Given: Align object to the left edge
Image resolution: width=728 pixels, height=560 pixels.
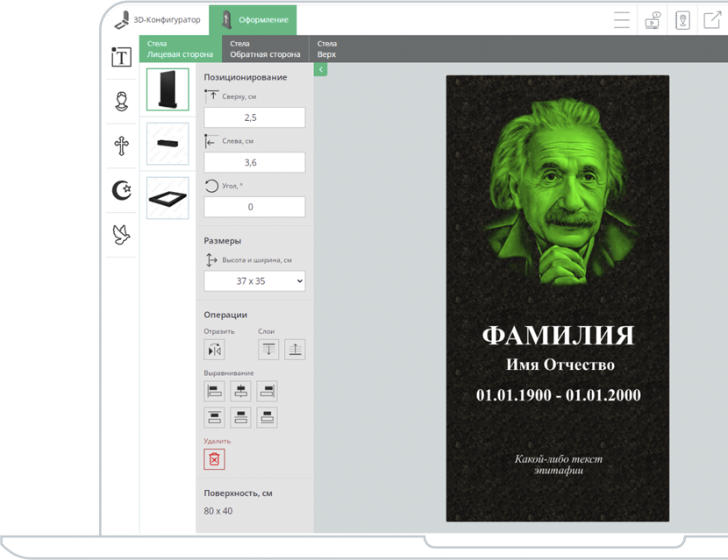Looking at the screenshot, I should [215, 391].
